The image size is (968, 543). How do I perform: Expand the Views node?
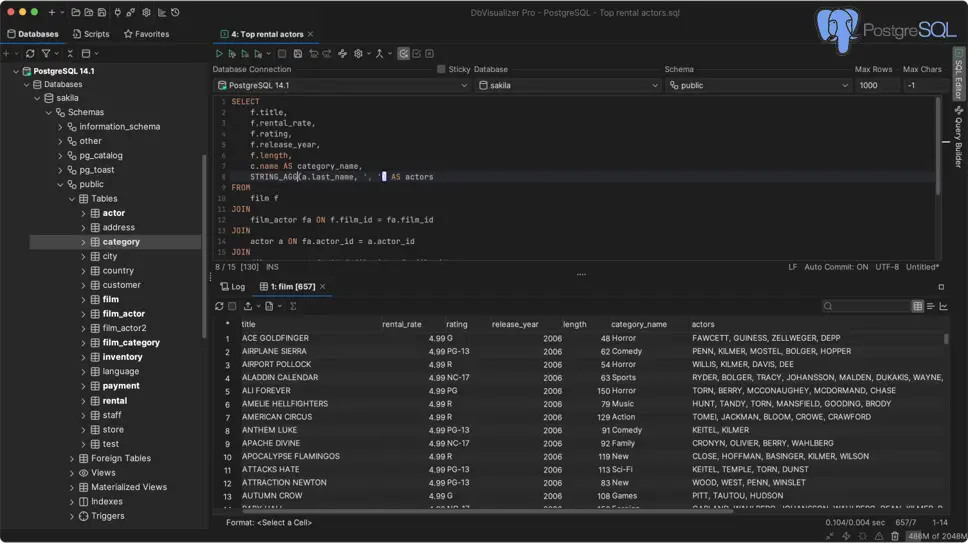pos(72,473)
